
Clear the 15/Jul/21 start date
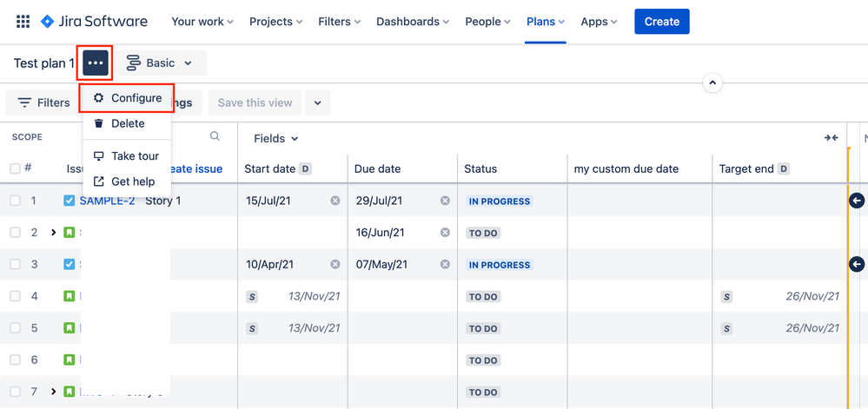coord(335,201)
